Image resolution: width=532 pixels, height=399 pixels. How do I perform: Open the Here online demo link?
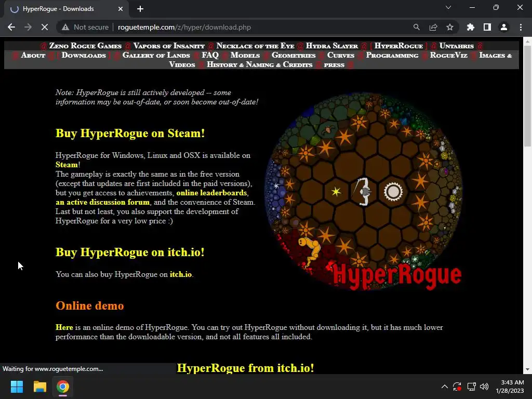[64, 327]
